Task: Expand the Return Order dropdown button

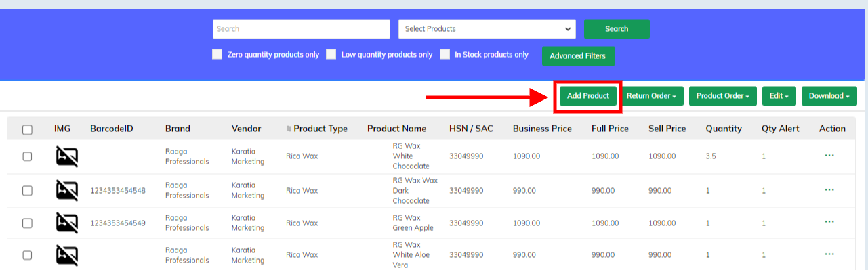Action: point(651,96)
